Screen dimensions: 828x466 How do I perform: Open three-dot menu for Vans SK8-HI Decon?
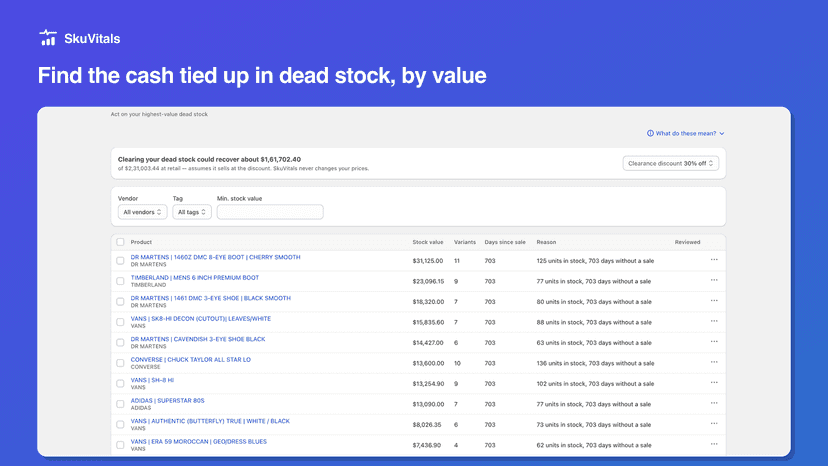click(714, 321)
